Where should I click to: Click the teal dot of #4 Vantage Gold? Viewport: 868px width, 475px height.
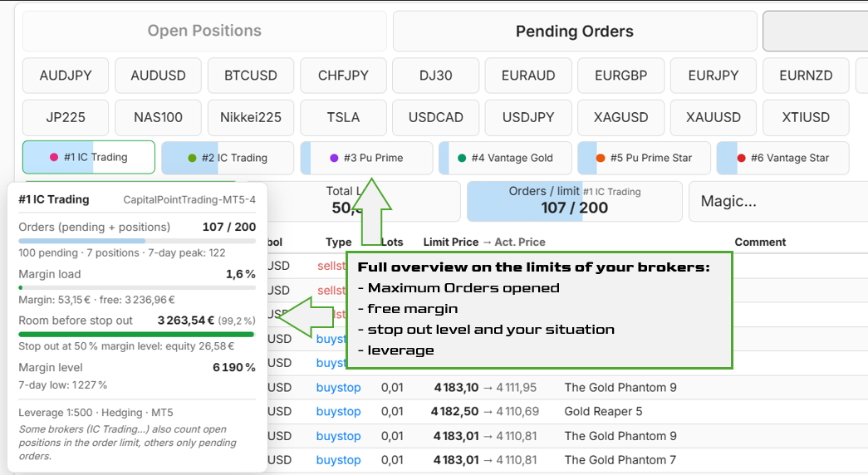coord(462,158)
